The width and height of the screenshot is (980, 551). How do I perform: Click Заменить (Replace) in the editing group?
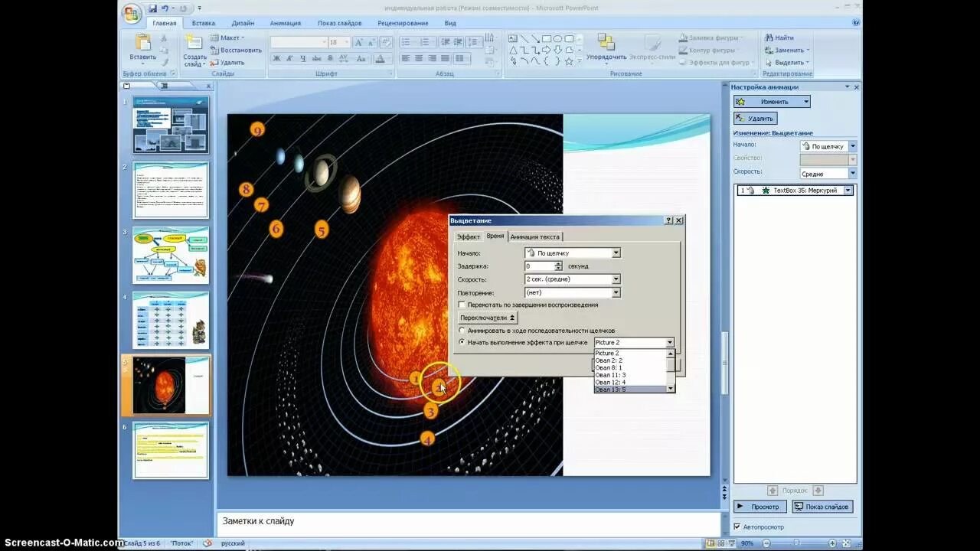[786, 50]
